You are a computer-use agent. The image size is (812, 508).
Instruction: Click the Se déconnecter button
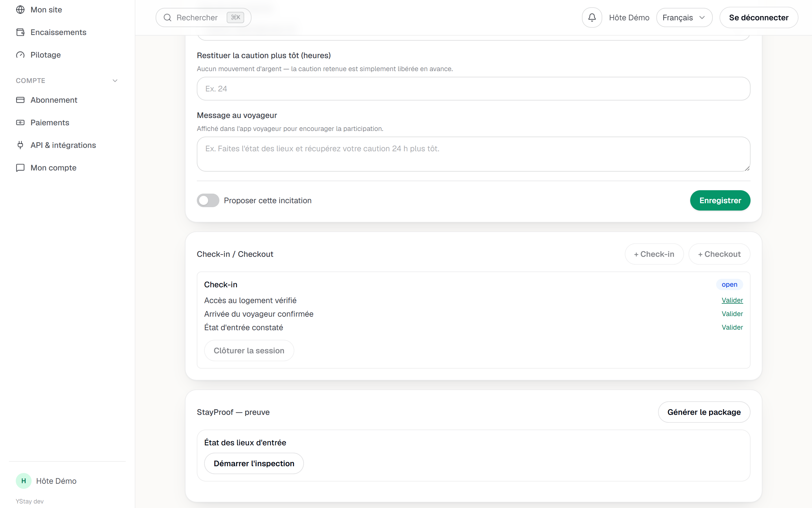point(759,17)
